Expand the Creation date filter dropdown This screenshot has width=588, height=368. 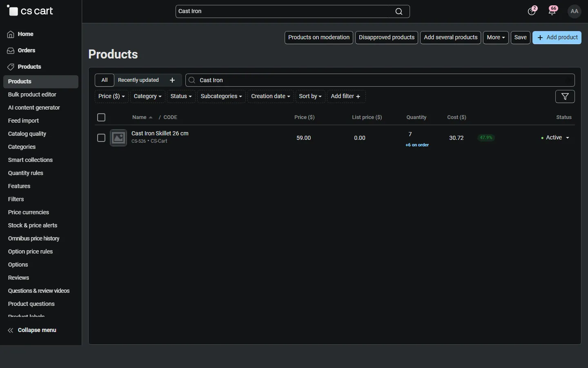tap(271, 96)
